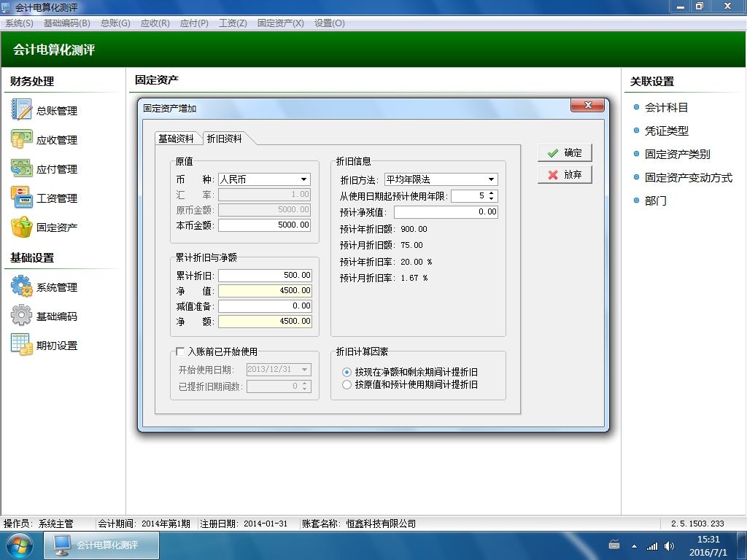Click the 净额 4500.00 field
This screenshot has height=560, width=747.
265,321
